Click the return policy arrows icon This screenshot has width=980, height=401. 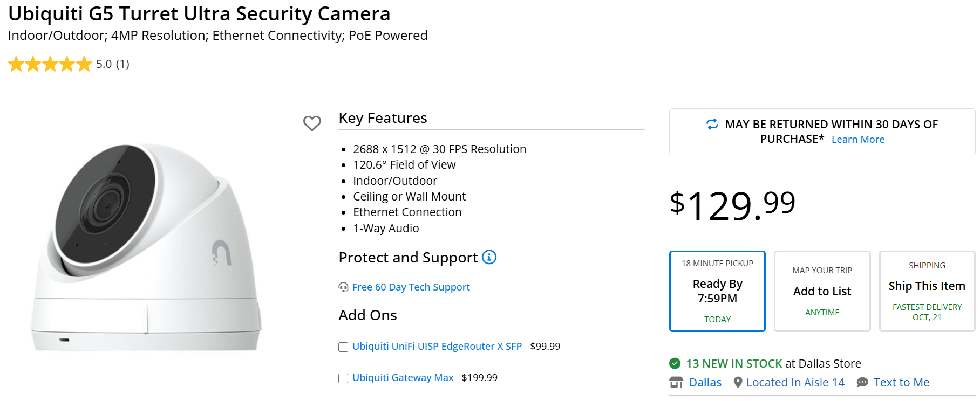click(x=712, y=125)
